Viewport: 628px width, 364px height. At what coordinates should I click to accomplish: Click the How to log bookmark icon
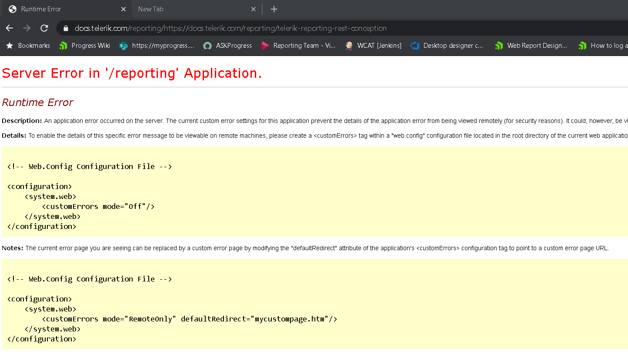tap(583, 46)
